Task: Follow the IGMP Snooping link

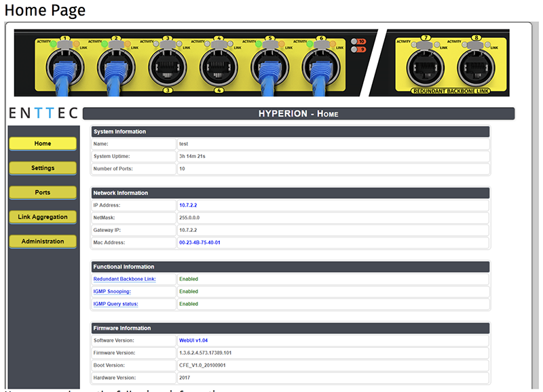Action: coord(112,292)
